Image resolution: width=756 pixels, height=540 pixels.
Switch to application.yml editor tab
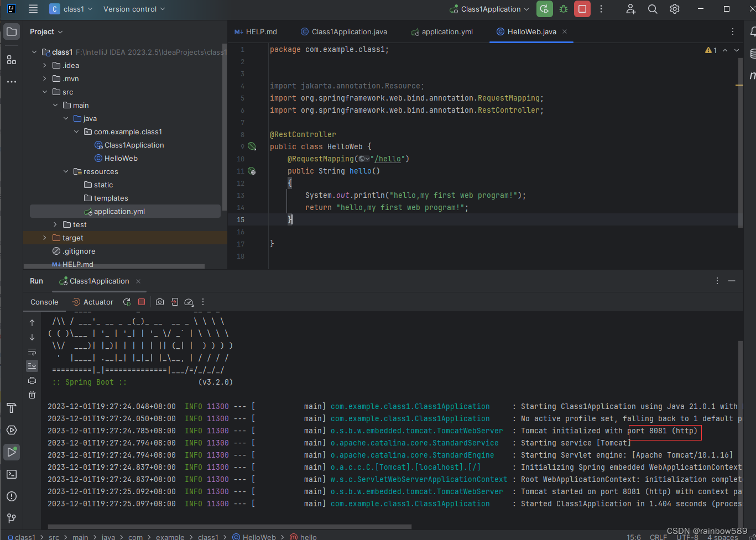click(442, 32)
